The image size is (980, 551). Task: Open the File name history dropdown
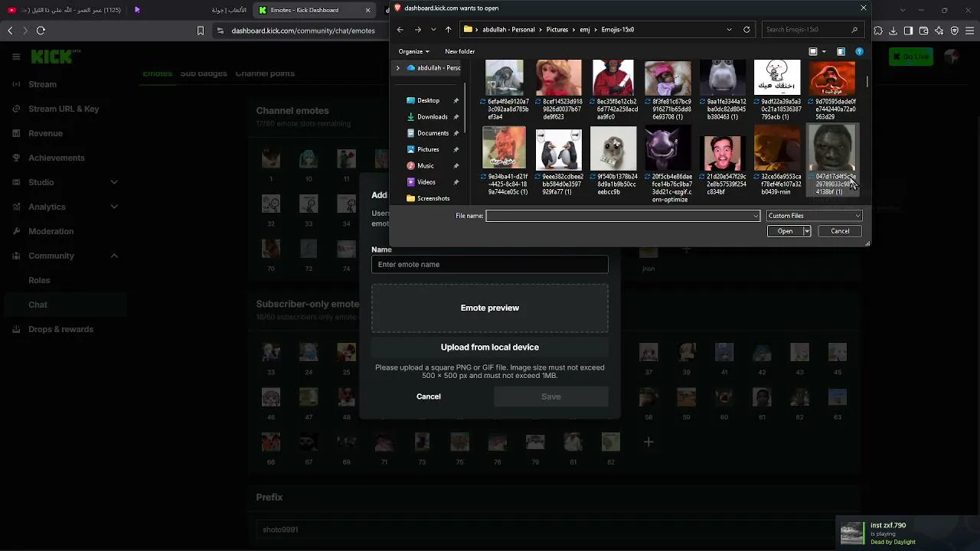756,216
